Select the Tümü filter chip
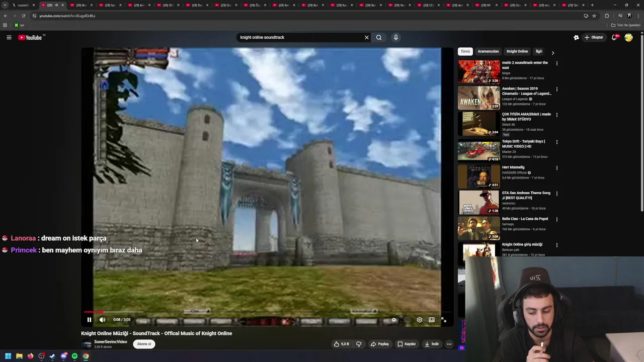The width and height of the screenshot is (644, 362). click(465, 51)
